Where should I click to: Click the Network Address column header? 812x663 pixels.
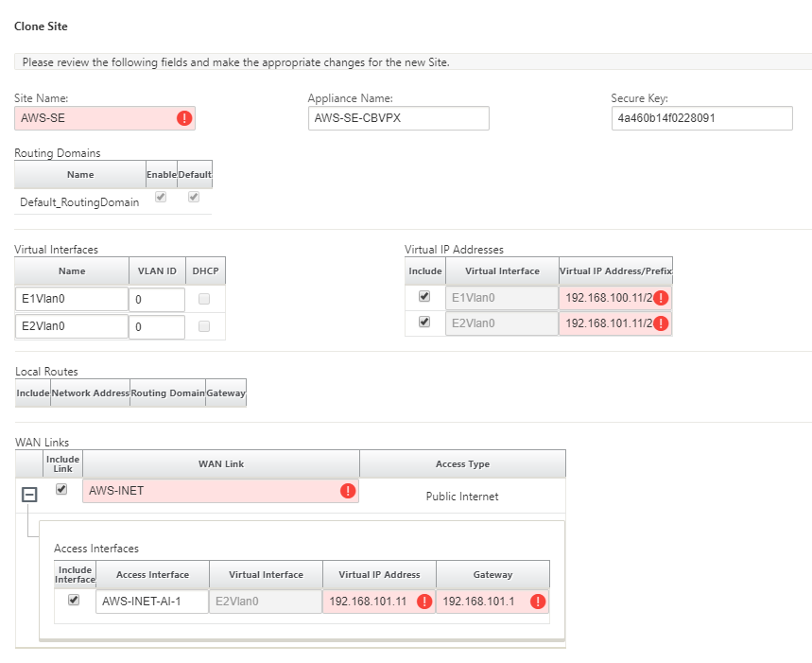(90, 393)
